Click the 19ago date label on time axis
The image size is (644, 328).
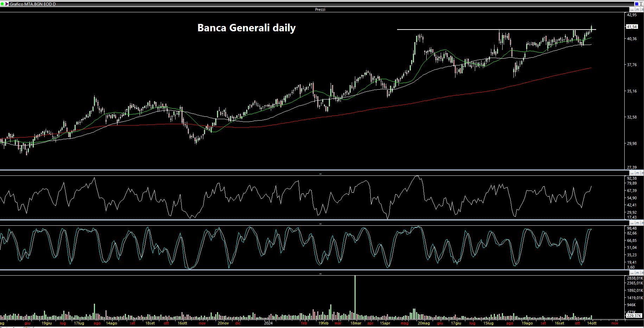pos(527,323)
